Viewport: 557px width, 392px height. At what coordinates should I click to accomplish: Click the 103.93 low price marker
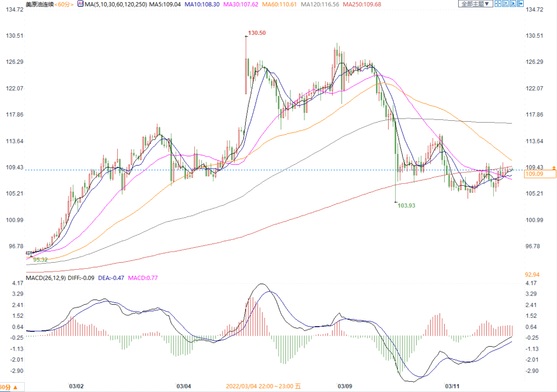click(x=406, y=206)
